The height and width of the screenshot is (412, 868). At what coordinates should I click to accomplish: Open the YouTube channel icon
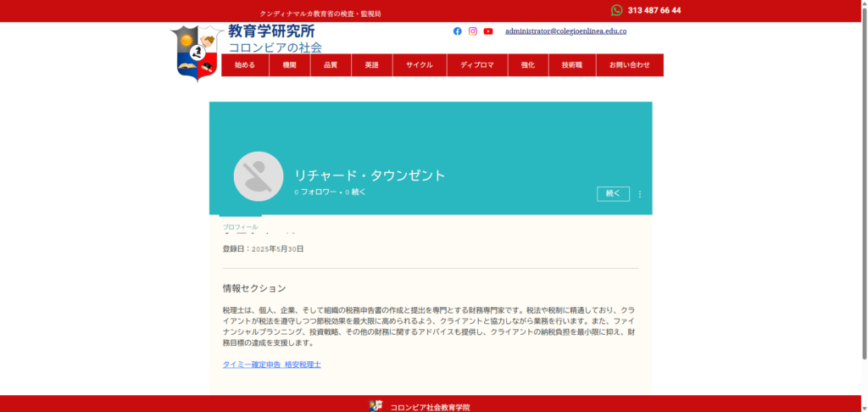point(488,31)
